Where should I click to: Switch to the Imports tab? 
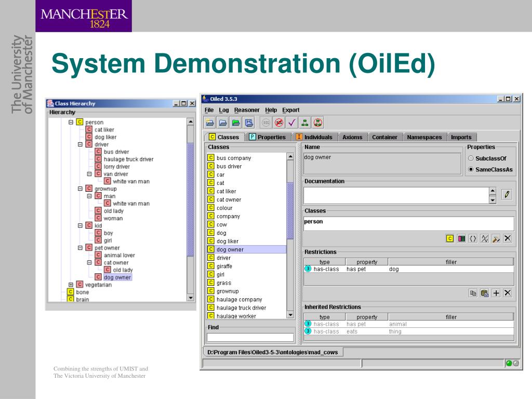point(461,137)
